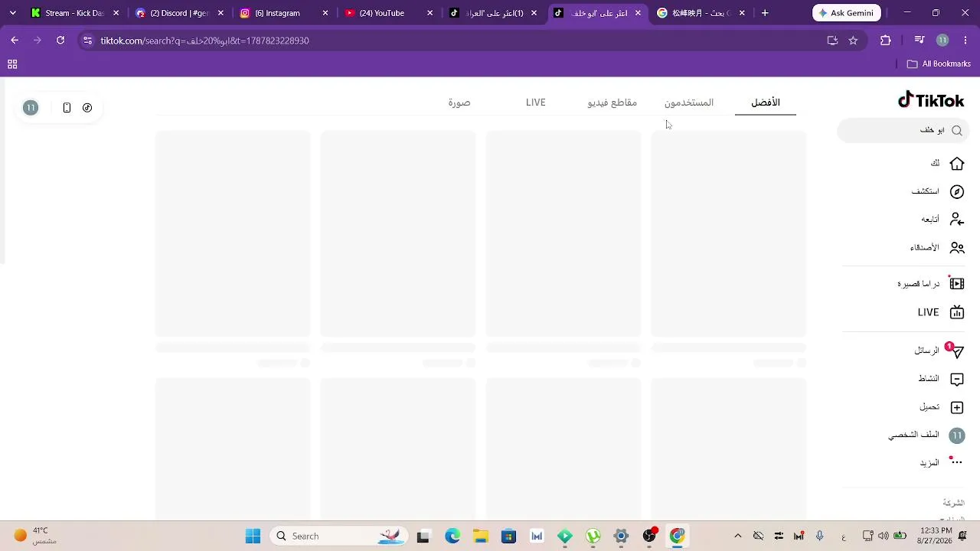Viewport: 980px width, 551px height.
Task: Expand the tab search dropdown arrow
Action: (x=12, y=13)
